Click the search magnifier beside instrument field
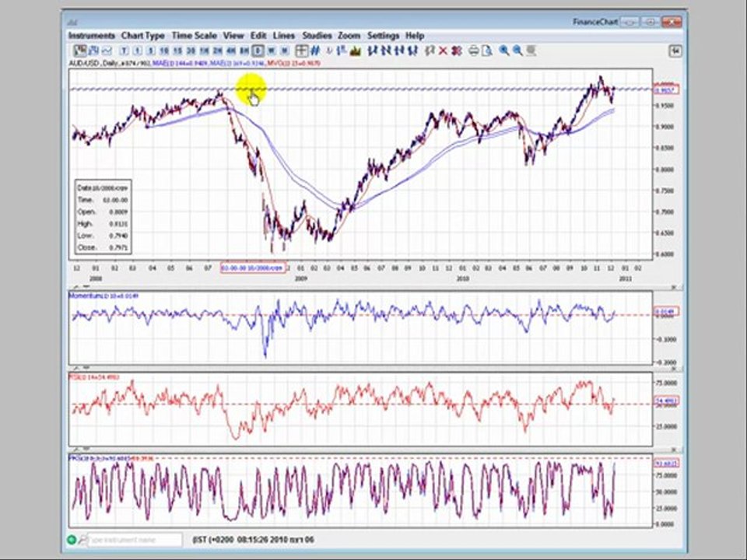Viewport: 747px width, 560px height. pyautogui.click(x=83, y=540)
